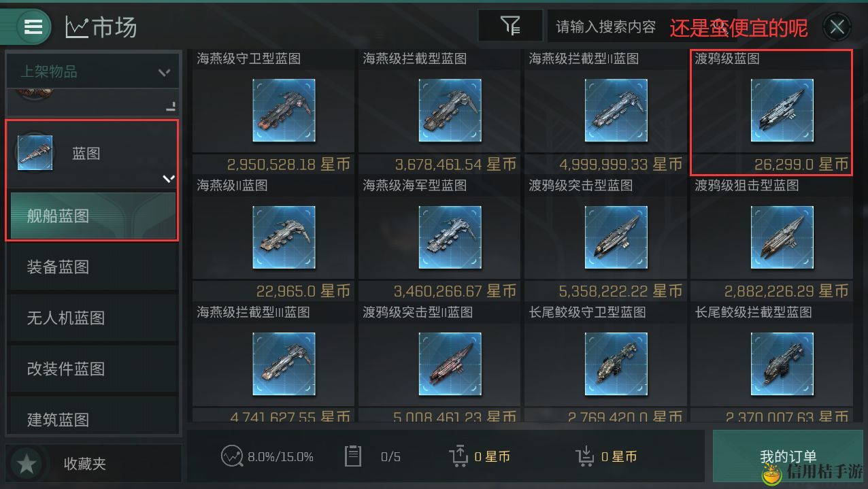Choose the 改装件蓝图 subcategory
Viewport: 868px width, 489px height.
coord(93,369)
